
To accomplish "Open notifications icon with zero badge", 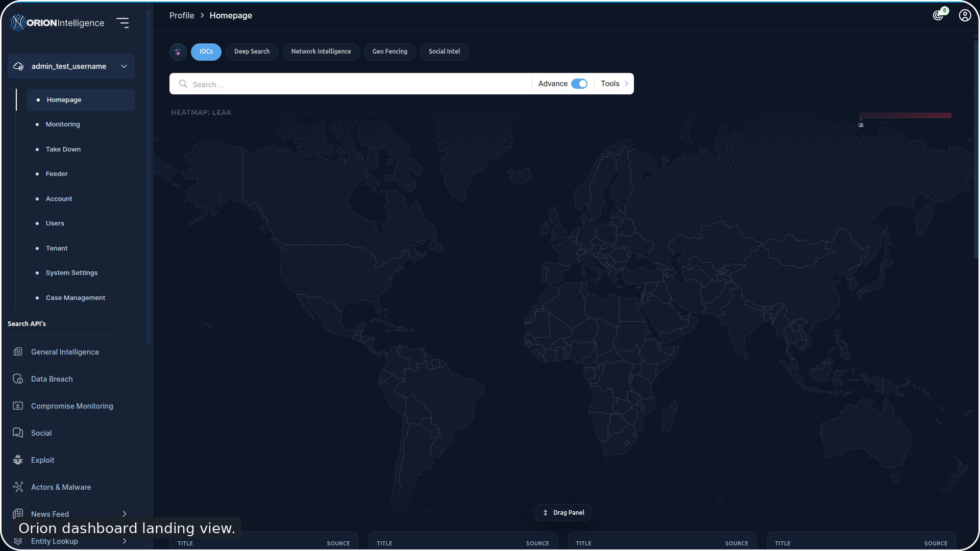I will [x=939, y=14].
